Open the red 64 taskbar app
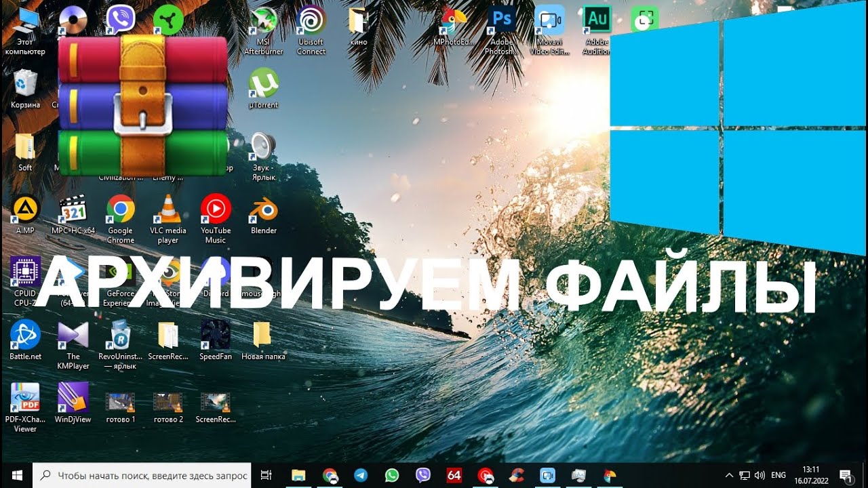 pos(454,475)
